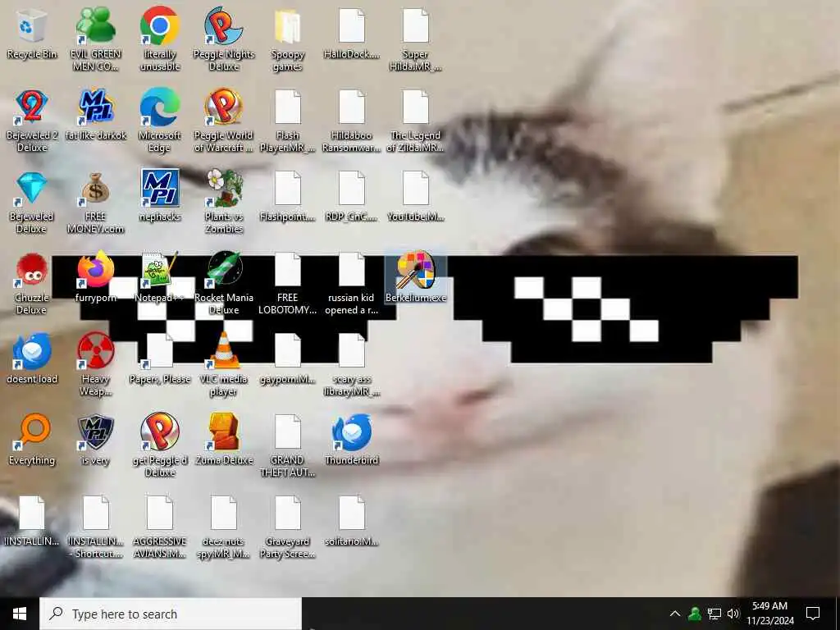Launch the Thunderbird shortcut

click(x=351, y=441)
